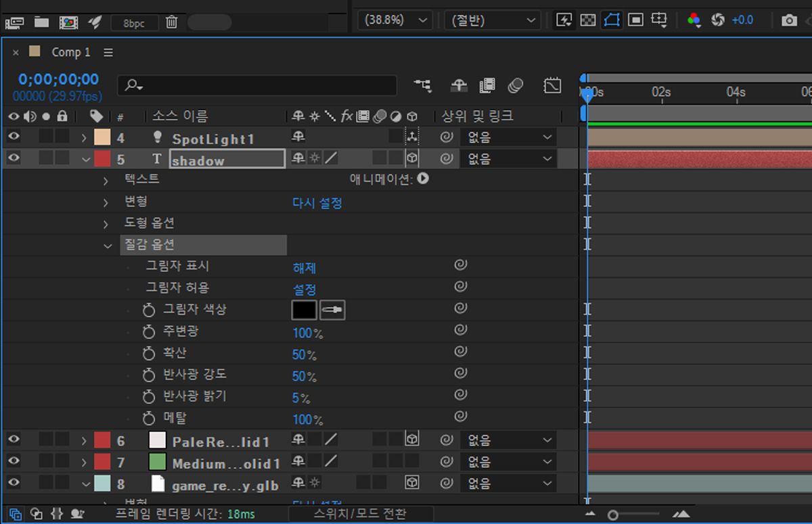
Task: Toggle 3D layer switch for shadow layer
Action: click(412, 159)
